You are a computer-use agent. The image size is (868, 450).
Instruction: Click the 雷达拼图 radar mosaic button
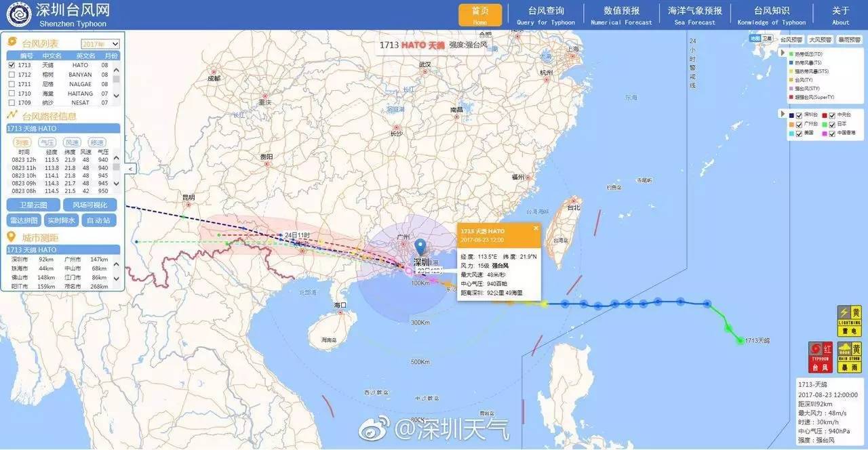[24, 220]
